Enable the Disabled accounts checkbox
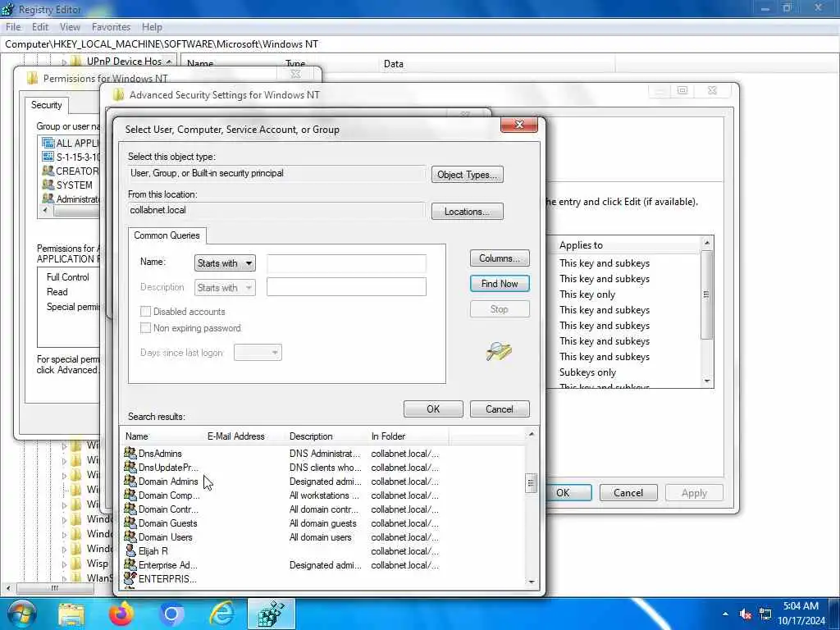This screenshot has width=840, height=630. click(x=145, y=311)
